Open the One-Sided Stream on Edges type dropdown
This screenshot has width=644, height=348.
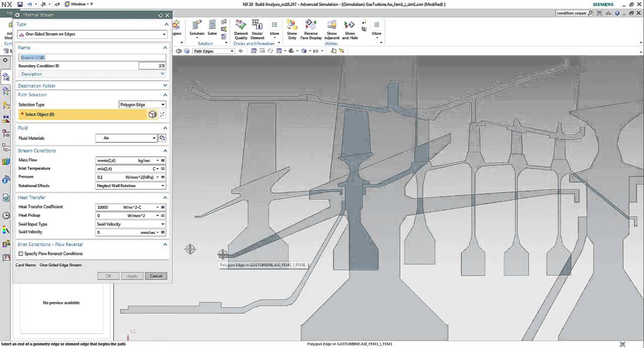click(92, 34)
